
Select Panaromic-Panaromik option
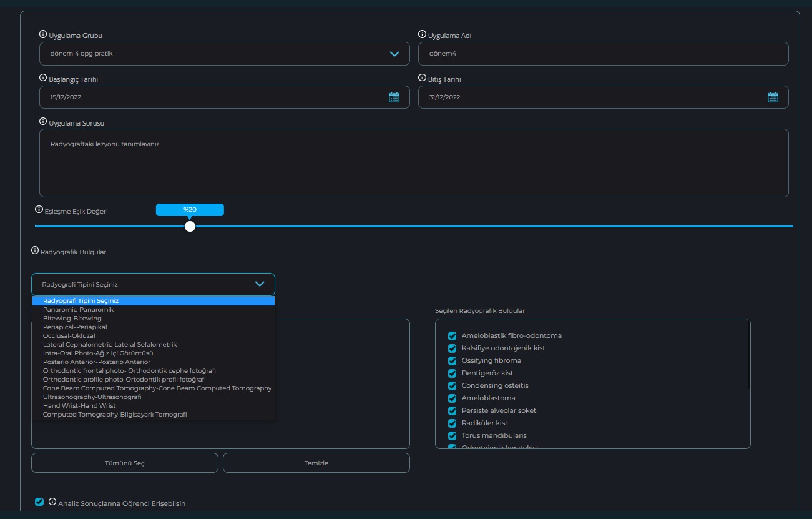154,309
